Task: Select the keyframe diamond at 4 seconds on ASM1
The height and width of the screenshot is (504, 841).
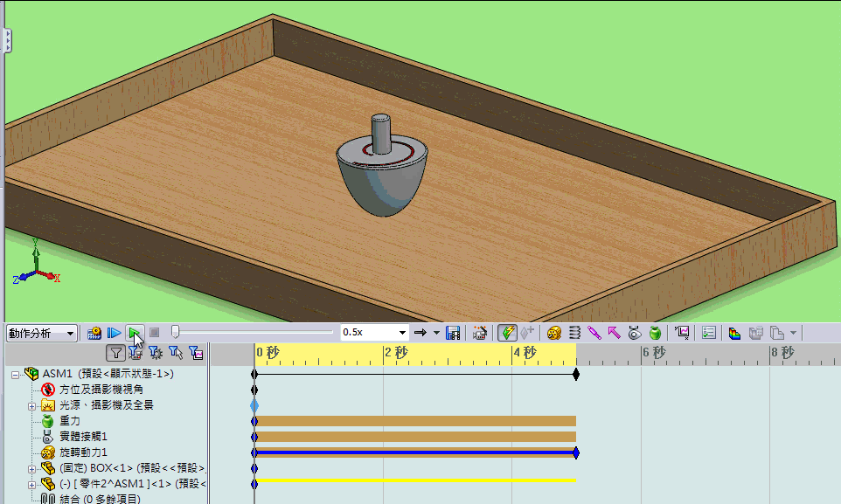Action: (575, 373)
